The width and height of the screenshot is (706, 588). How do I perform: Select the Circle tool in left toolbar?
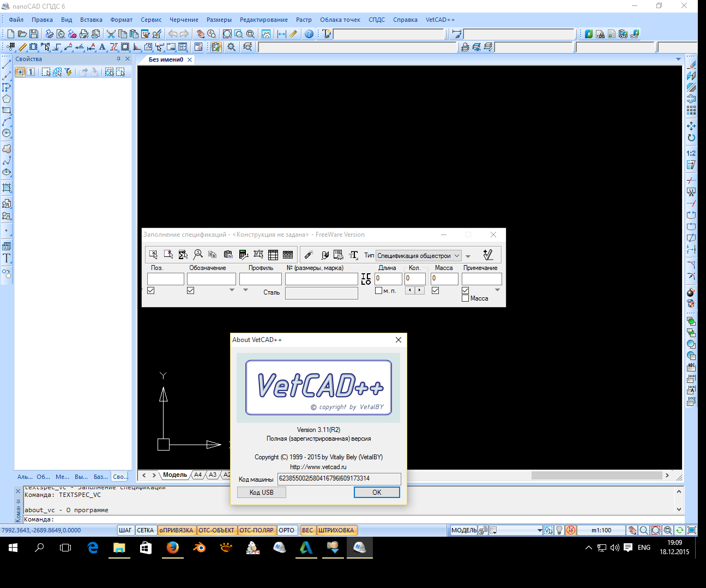click(x=7, y=133)
